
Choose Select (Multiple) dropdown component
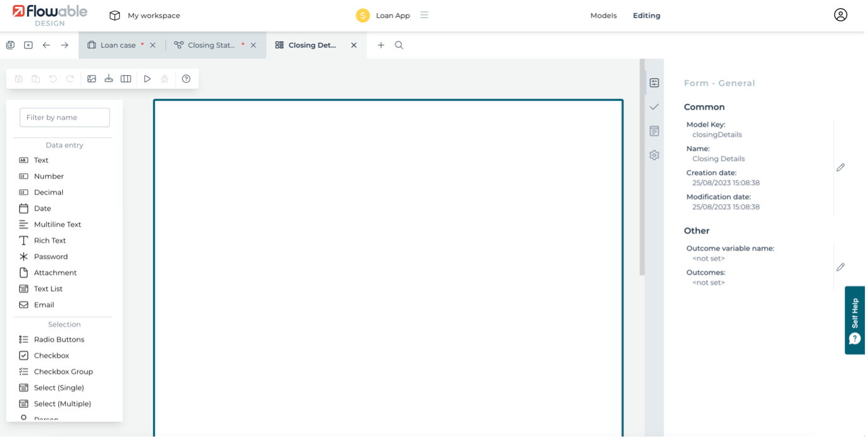pyautogui.click(x=62, y=404)
